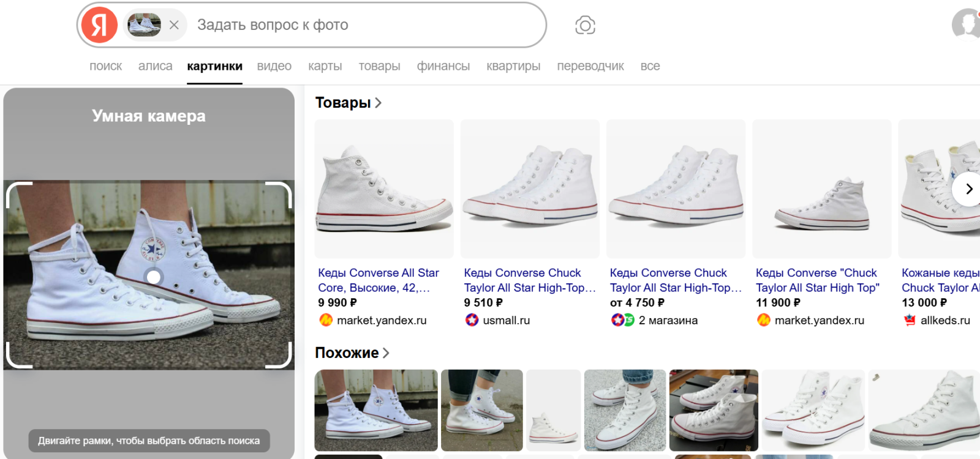Switch to the товары tab
The width and height of the screenshot is (980, 459).
pyautogui.click(x=379, y=66)
